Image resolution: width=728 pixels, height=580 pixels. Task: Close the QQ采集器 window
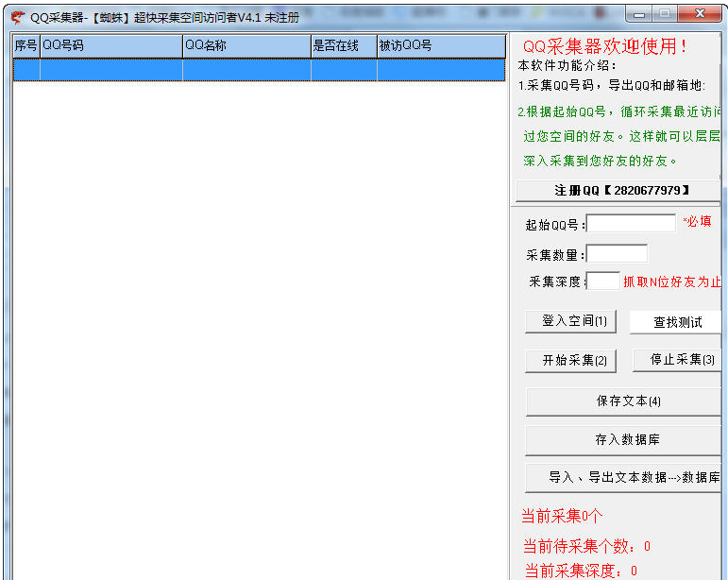[700, 14]
